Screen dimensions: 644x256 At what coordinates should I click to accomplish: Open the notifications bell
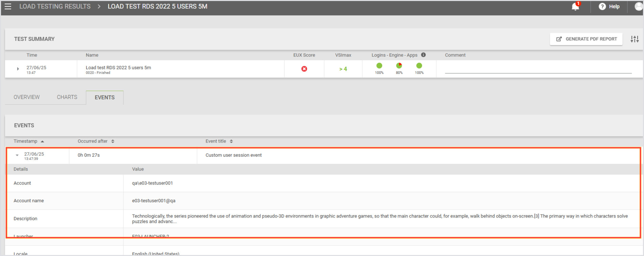(x=575, y=6)
